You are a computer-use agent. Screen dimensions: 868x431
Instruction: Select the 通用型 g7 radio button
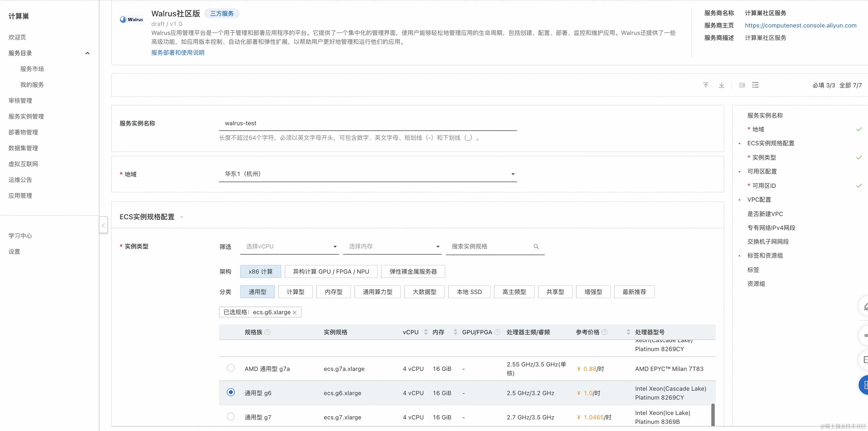pos(231,417)
